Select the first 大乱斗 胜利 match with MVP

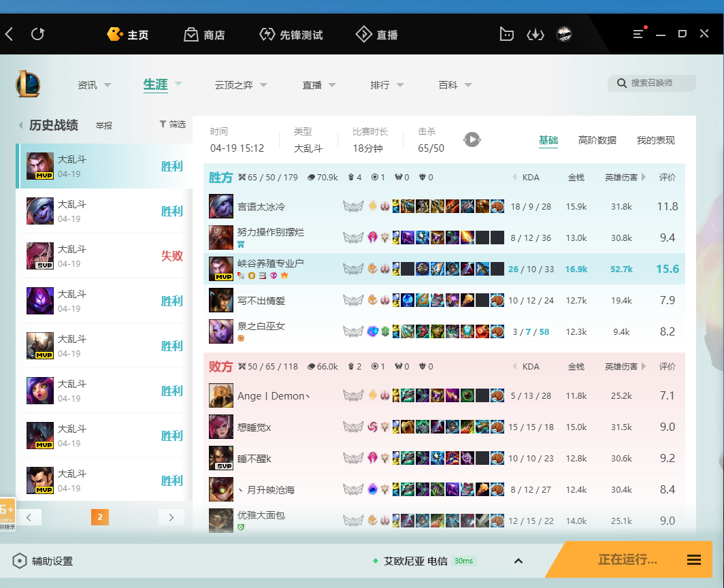pos(104,166)
